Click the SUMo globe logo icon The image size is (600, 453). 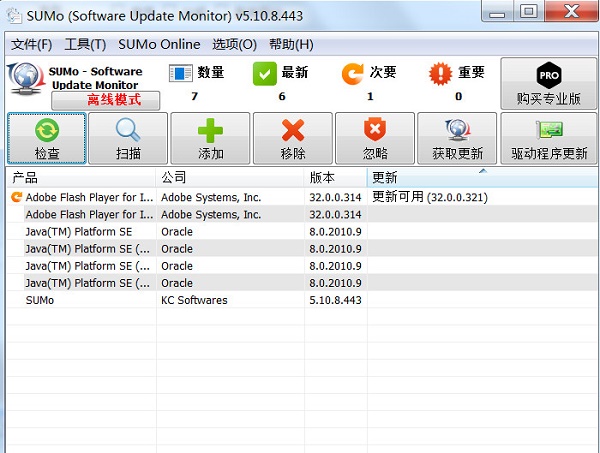pos(25,78)
